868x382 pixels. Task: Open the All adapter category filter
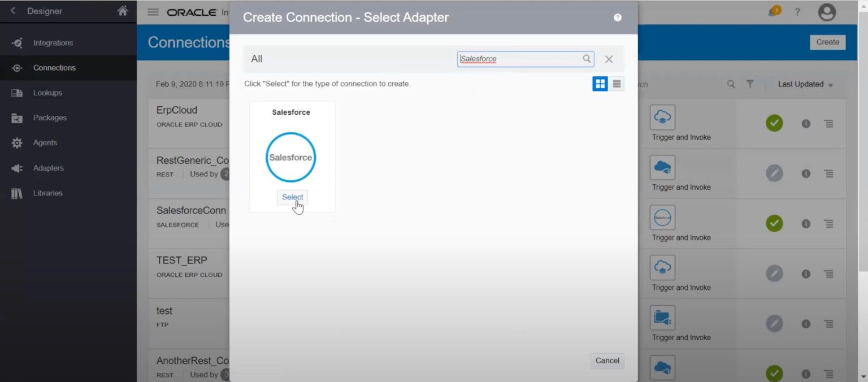pyautogui.click(x=257, y=59)
